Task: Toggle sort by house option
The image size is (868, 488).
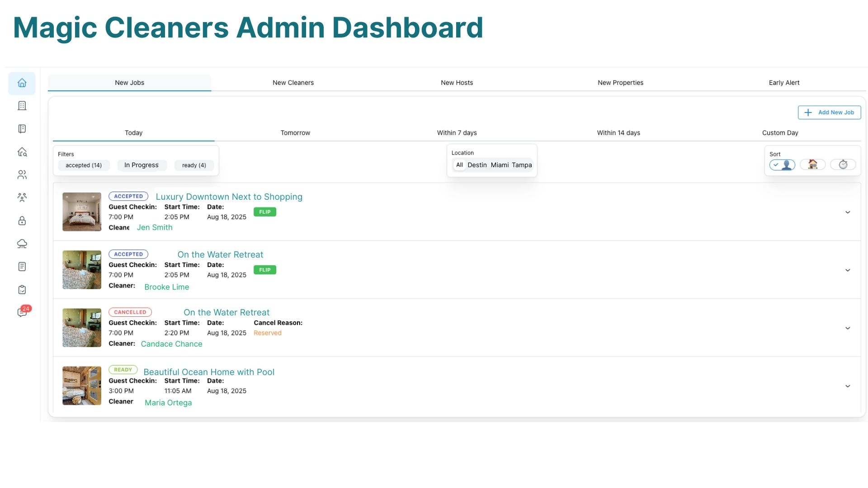Action: click(812, 164)
